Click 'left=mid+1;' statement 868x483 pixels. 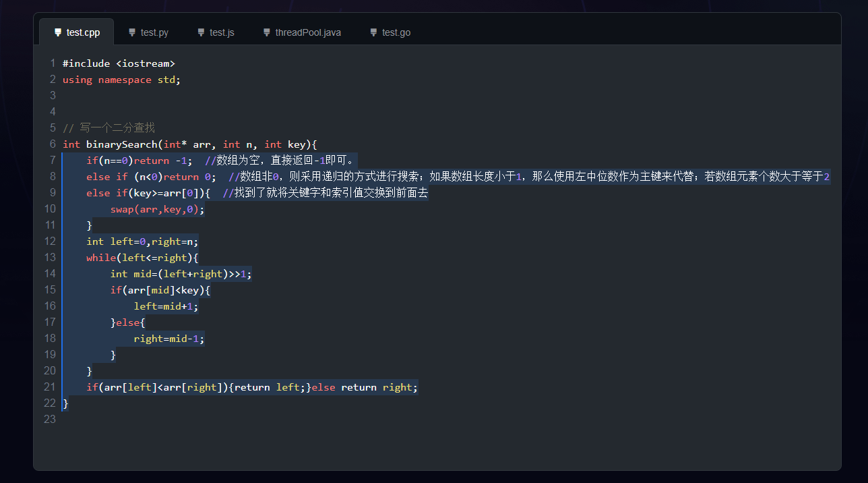pyautogui.click(x=166, y=306)
